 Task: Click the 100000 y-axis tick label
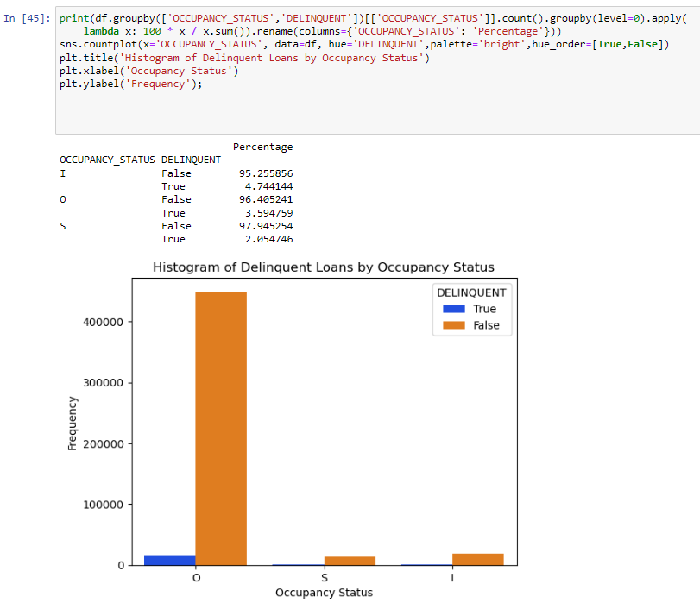pyautogui.click(x=103, y=505)
